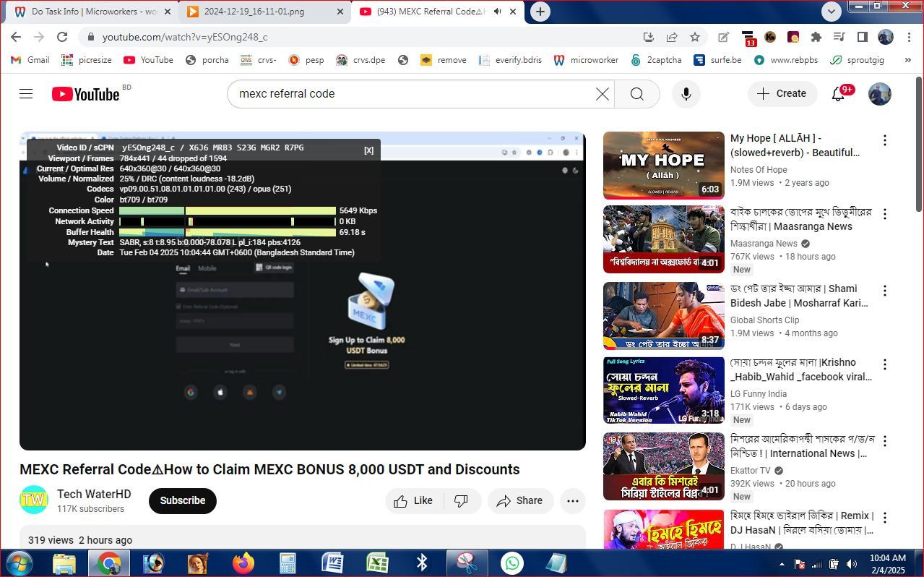Open Firefox from the taskbar
Image resolution: width=924 pixels, height=577 pixels.
(x=243, y=563)
